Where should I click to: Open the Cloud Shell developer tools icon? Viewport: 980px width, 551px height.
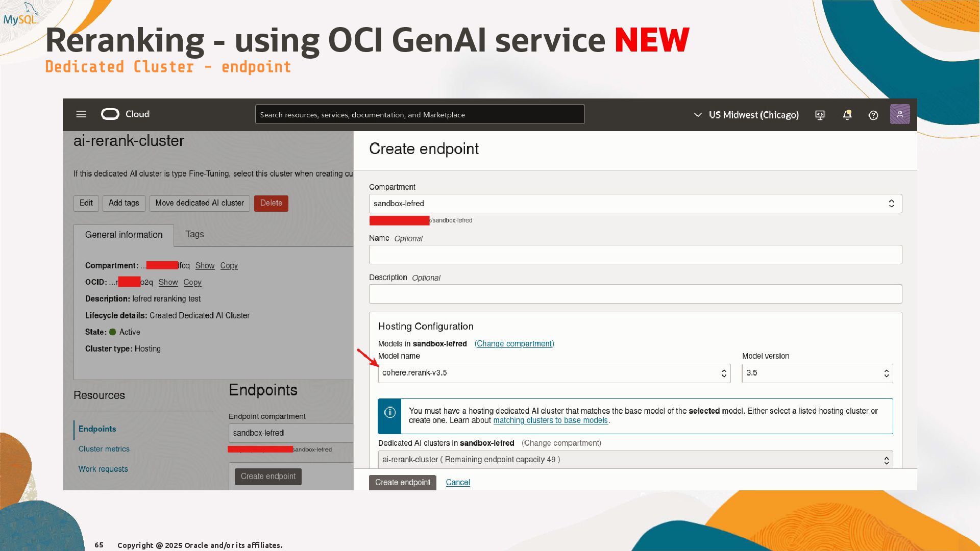coord(820,115)
